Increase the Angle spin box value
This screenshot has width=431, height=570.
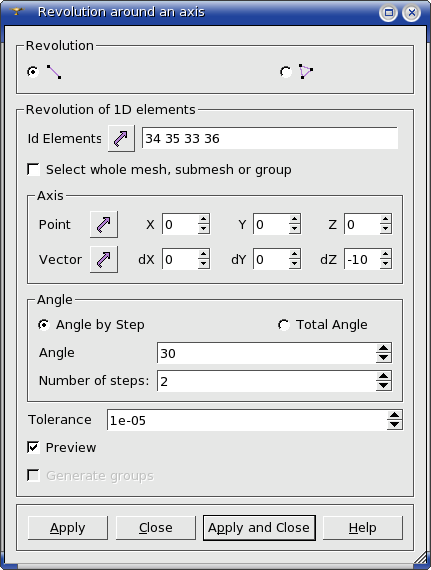click(383, 348)
